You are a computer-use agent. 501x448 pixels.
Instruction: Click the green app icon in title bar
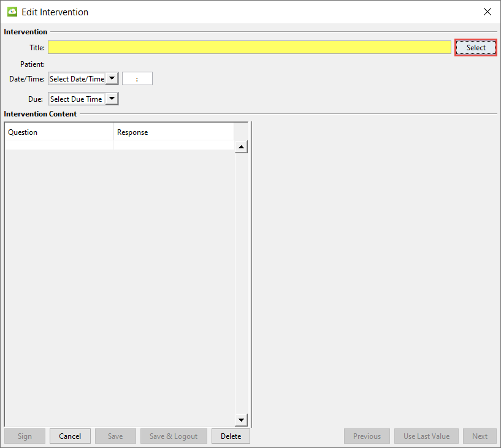[12, 12]
